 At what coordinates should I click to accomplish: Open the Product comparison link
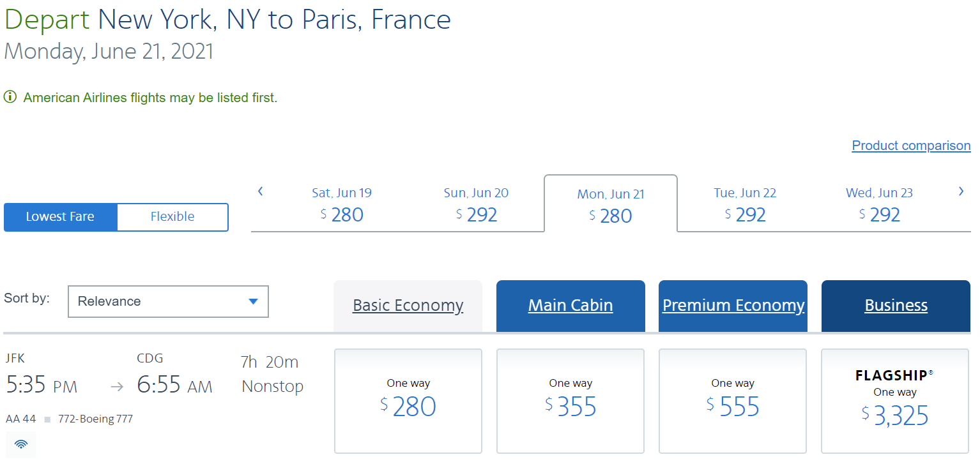911,146
